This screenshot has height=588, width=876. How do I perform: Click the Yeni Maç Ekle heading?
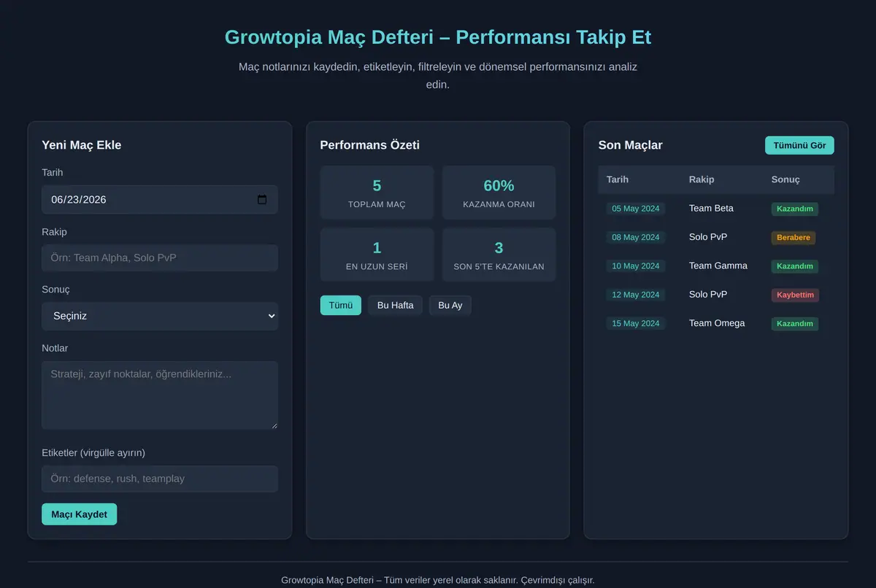click(82, 145)
